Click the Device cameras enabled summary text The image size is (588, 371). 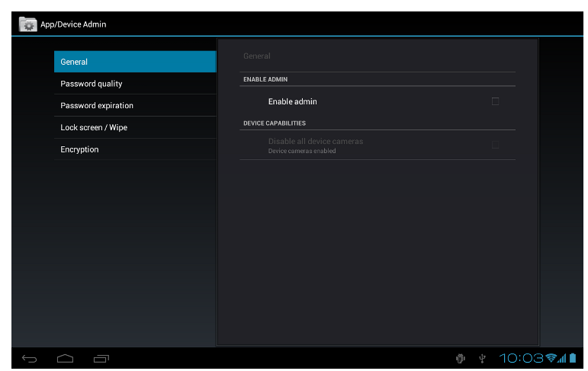tap(302, 151)
